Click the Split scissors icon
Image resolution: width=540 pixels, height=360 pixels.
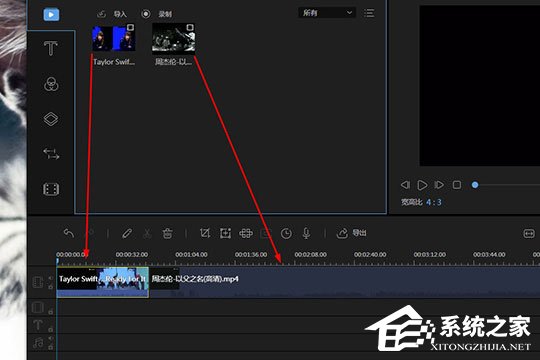pos(147,233)
